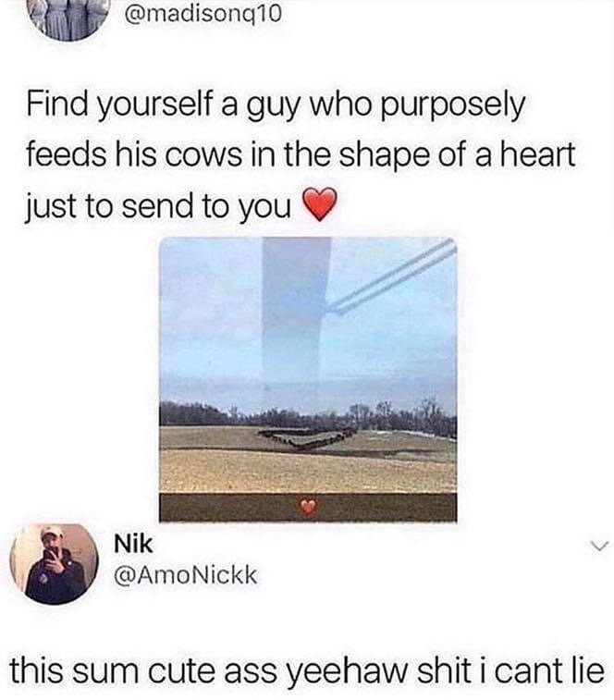Click the small heart sticker on the photo
This screenshot has height=700, width=614.
click(x=308, y=507)
